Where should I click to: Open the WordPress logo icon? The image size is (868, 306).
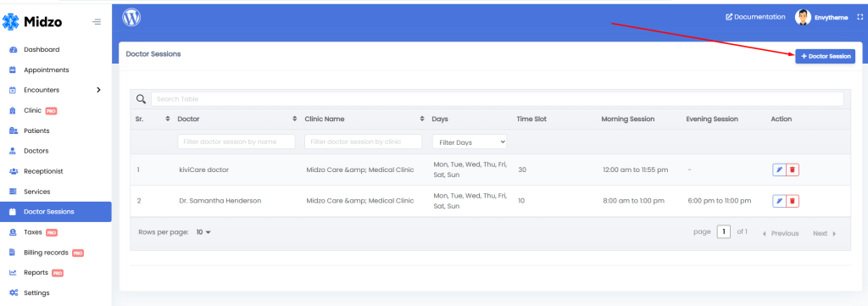(131, 18)
